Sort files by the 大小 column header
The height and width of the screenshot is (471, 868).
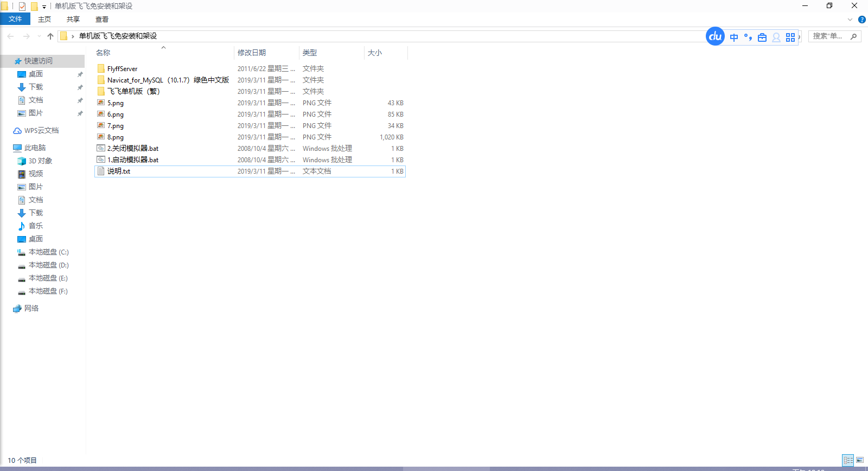pos(375,53)
